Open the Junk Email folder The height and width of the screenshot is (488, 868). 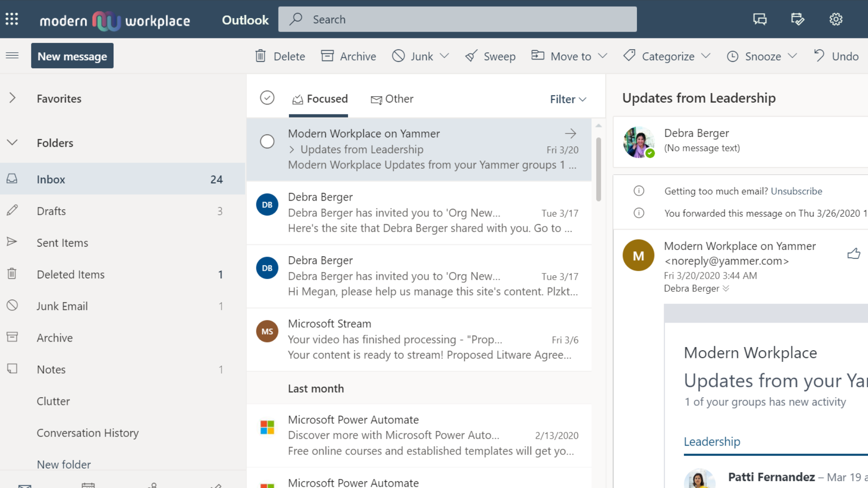(x=123, y=306)
